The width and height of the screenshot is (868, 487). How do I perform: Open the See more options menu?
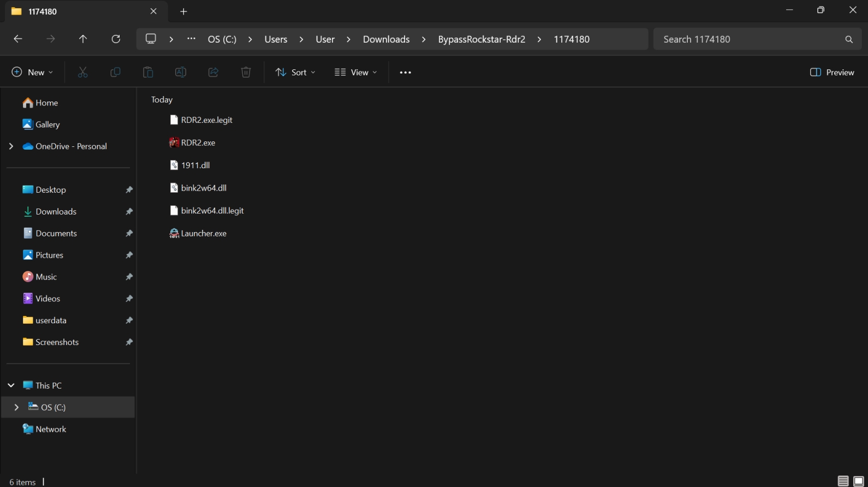pyautogui.click(x=405, y=72)
